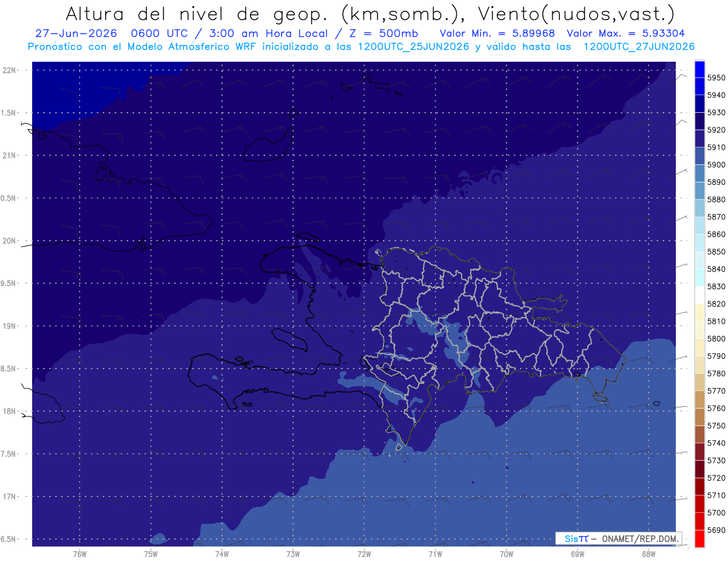This screenshot has height=562, width=728.
Task: Click latitude label '21N'
Action: click(10, 156)
